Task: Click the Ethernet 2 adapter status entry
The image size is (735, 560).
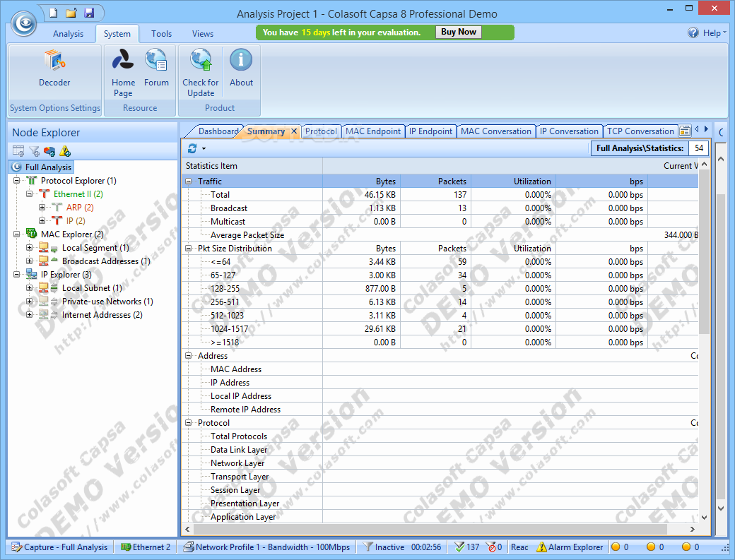Action: point(146,547)
